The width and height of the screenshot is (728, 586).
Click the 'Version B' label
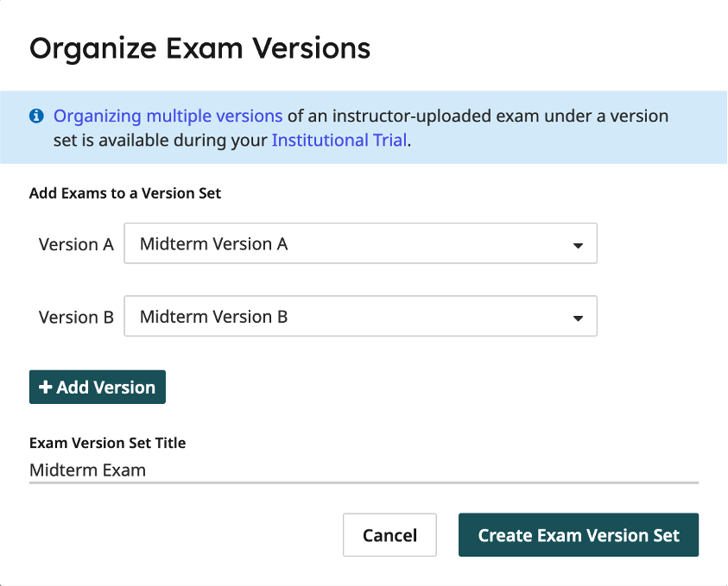pos(76,318)
